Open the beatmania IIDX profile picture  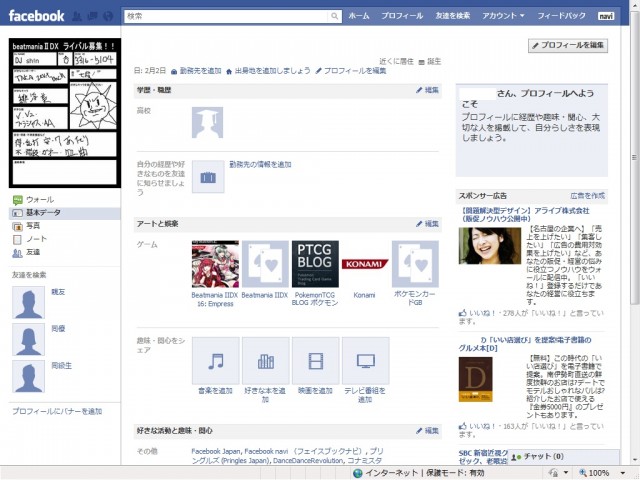(x=65, y=113)
